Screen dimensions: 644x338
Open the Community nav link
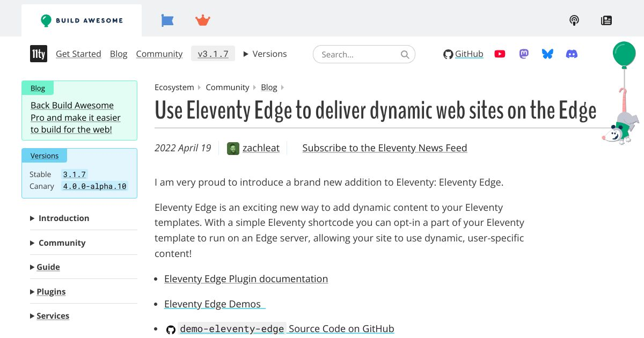(x=159, y=54)
